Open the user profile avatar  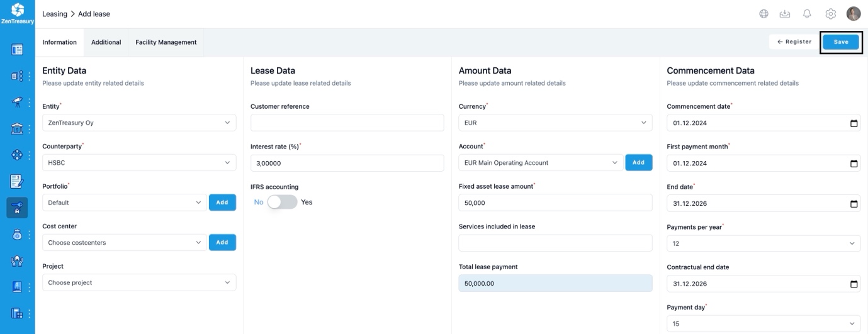coord(853,14)
